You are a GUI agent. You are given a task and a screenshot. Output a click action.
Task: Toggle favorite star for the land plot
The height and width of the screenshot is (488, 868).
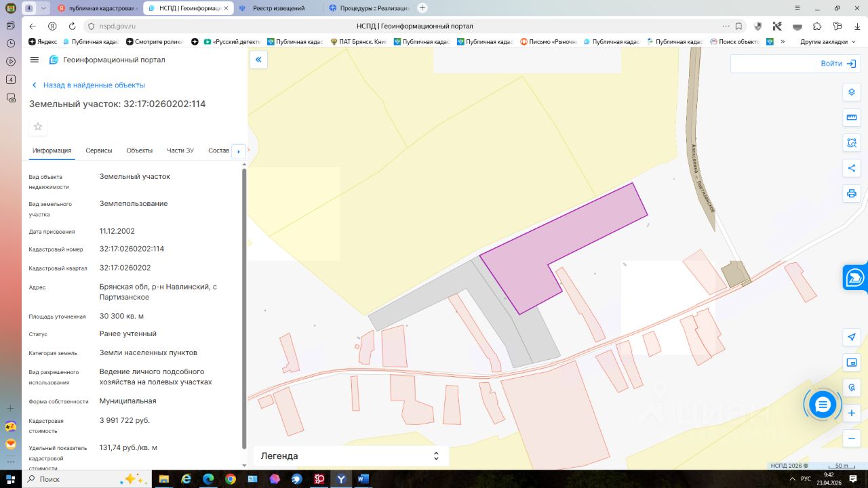(x=38, y=126)
